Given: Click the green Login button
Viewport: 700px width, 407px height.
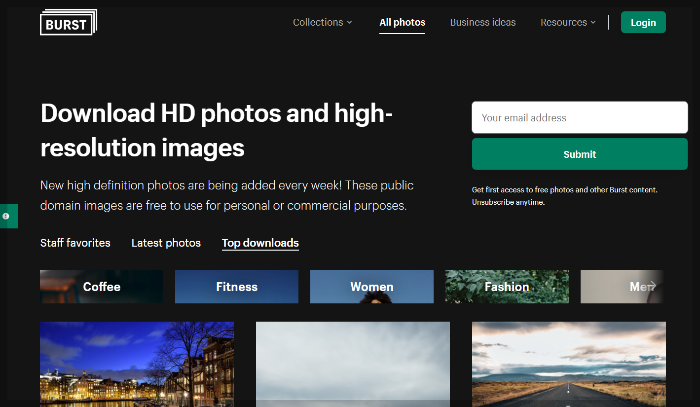Looking at the screenshot, I should 643,22.
